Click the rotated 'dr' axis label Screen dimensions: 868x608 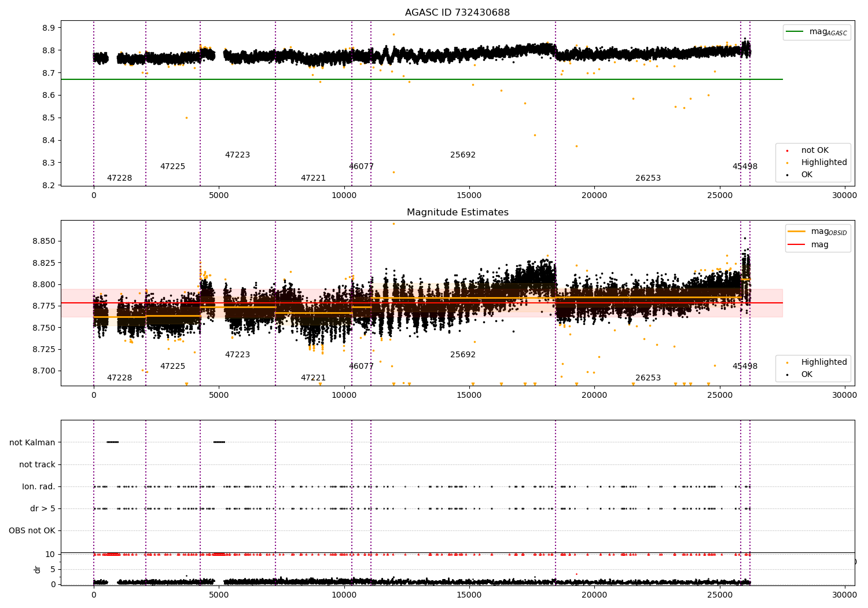(x=38, y=569)
